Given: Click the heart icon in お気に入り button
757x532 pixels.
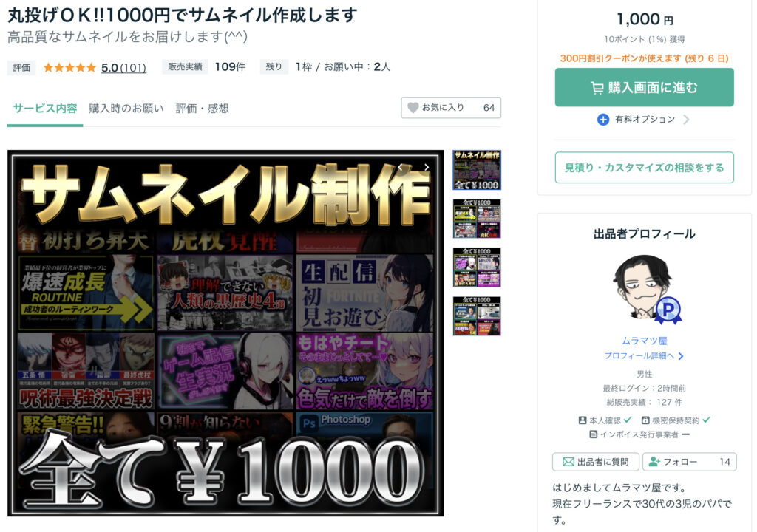Looking at the screenshot, I should (413, 108).
